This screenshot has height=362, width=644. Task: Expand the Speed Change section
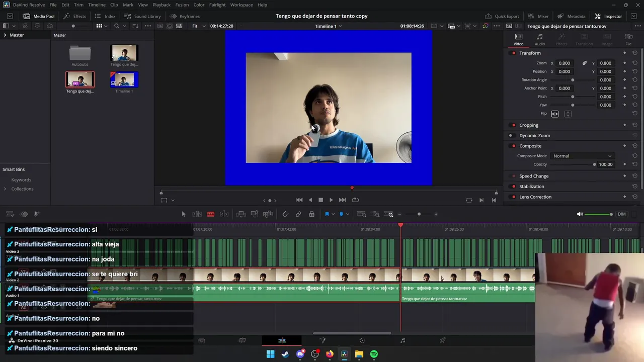coord(534,176)
